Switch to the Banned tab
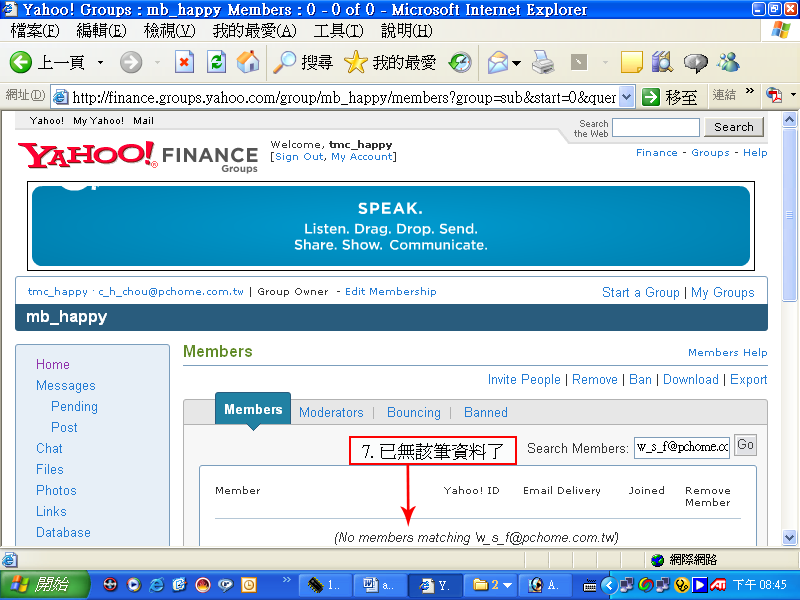This screenshot has height=600, width=800. (x=486, y=412)
